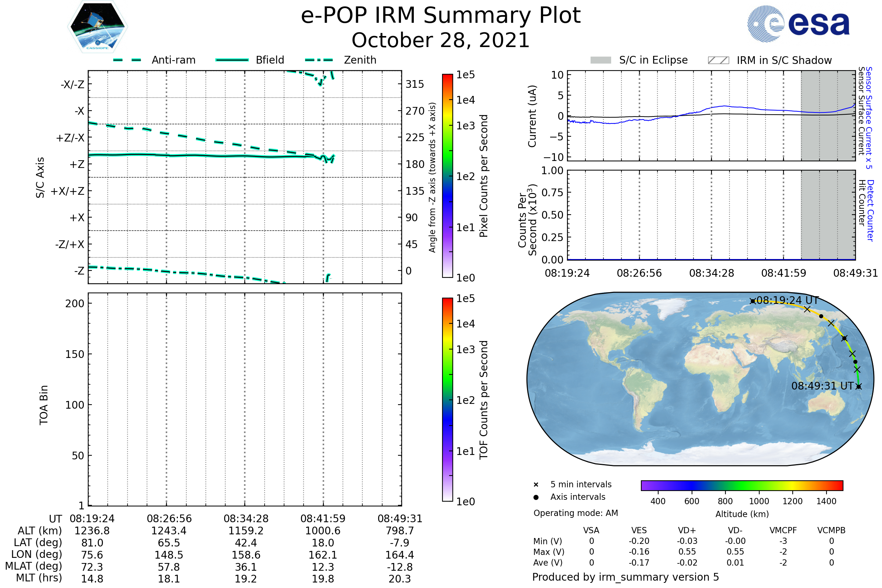Click the Zenith dash-dot legend marker
Image resolution: width=882 pixels, height=588 pixels.
click(x=319, y=60)
